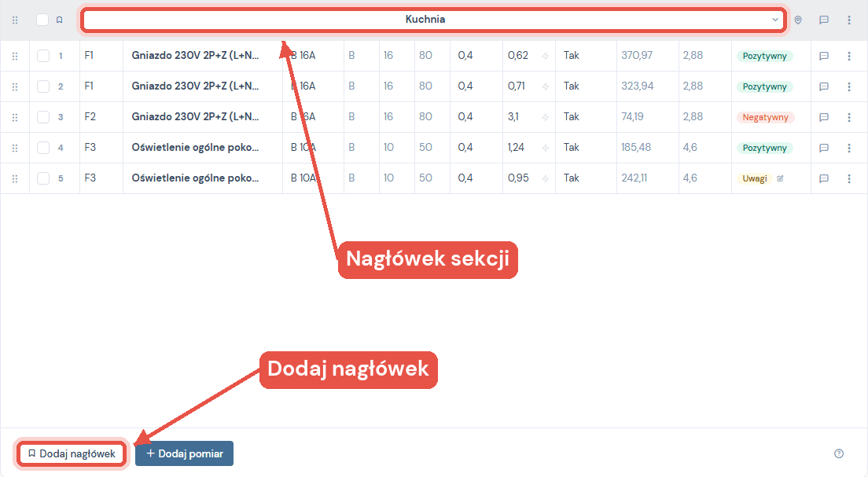Open comment icon in the Kuchnia header row
Image resolution: width=868 pixels, height=477 pixels.
pyautogui.click(x=824, y=20)
